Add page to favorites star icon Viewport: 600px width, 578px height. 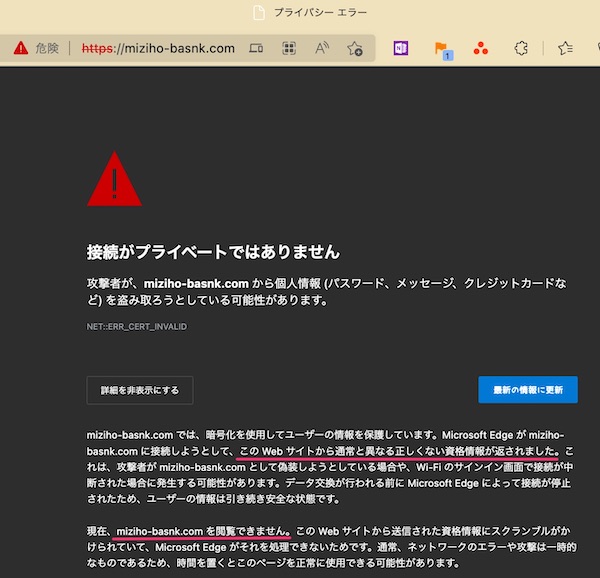(x=355, y=49)
